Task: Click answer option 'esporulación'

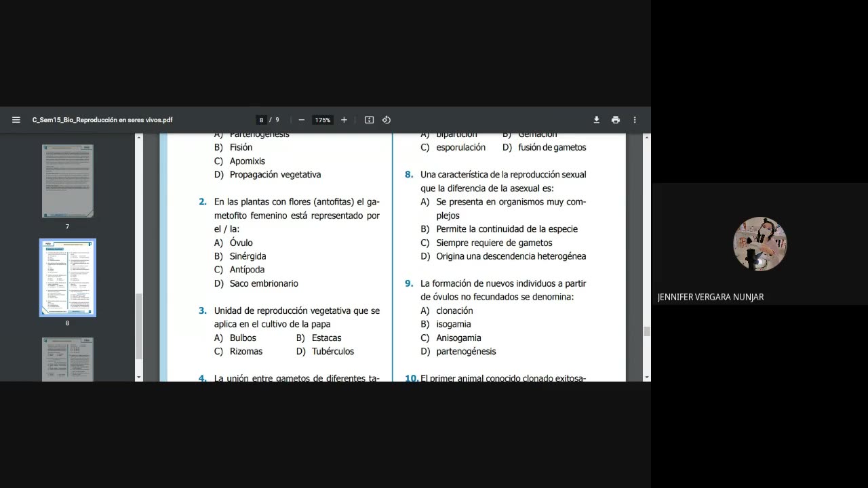Action: click(460, 147)
